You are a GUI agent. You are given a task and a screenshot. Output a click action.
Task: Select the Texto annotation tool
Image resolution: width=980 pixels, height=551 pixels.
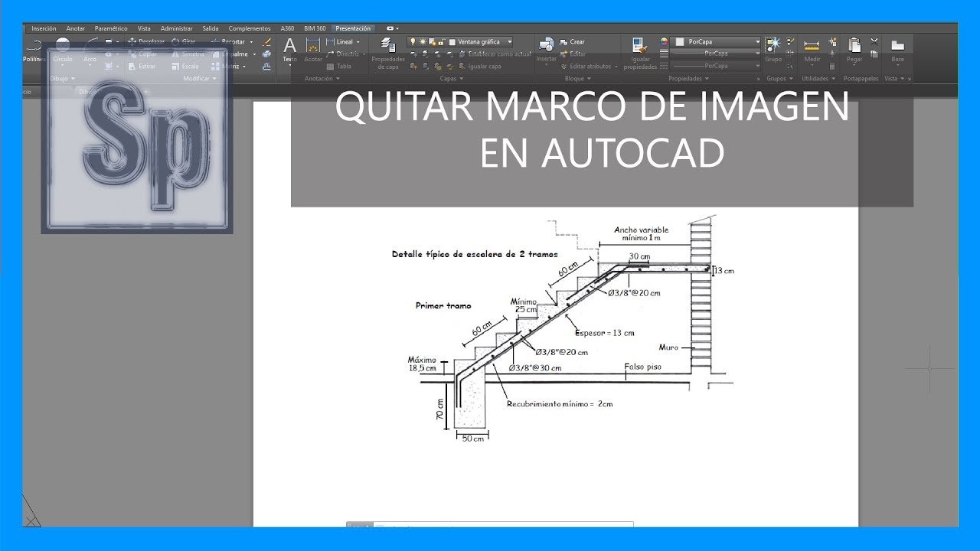coord(289,50)
